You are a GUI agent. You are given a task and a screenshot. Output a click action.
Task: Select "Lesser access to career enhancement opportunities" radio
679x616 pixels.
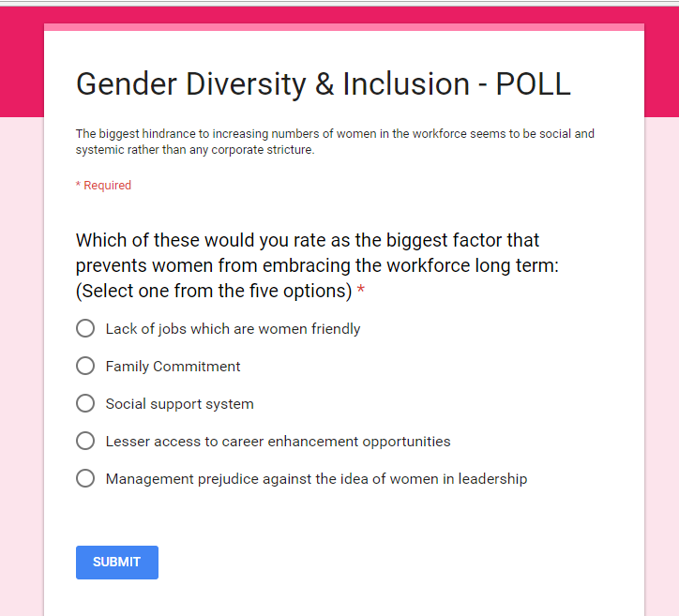click(85, 442)
